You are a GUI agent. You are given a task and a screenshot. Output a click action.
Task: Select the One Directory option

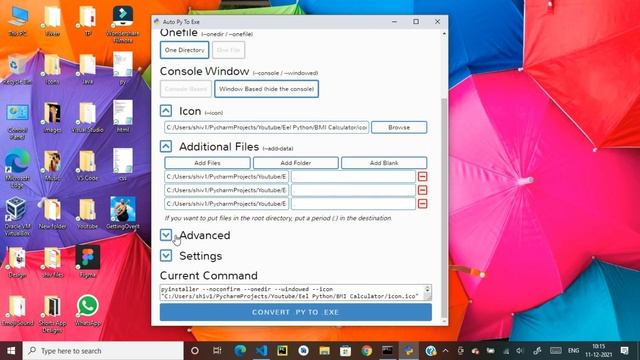(x=184, y=50)
